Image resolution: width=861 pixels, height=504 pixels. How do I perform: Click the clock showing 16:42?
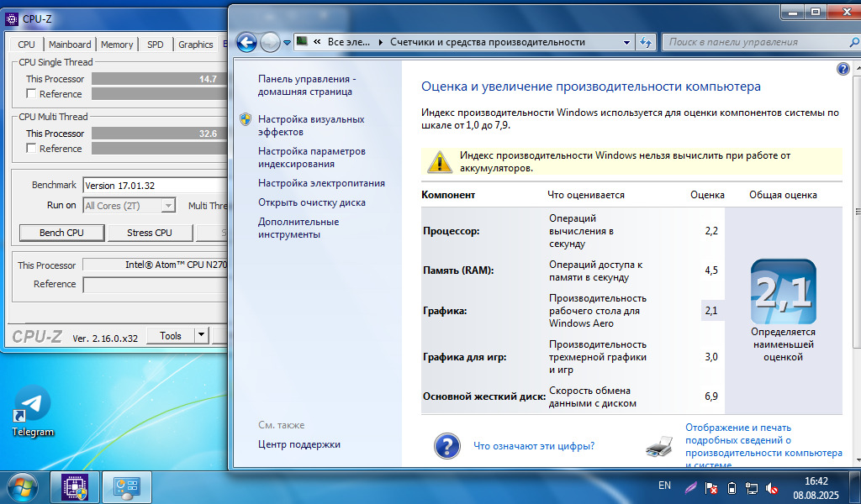[x=816, y=481]
